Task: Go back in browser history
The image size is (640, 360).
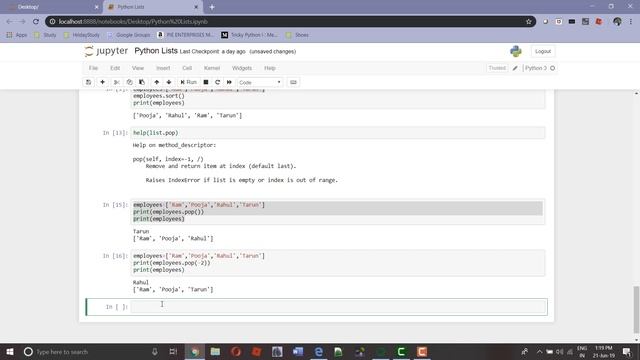Action: tap(9, 22)
